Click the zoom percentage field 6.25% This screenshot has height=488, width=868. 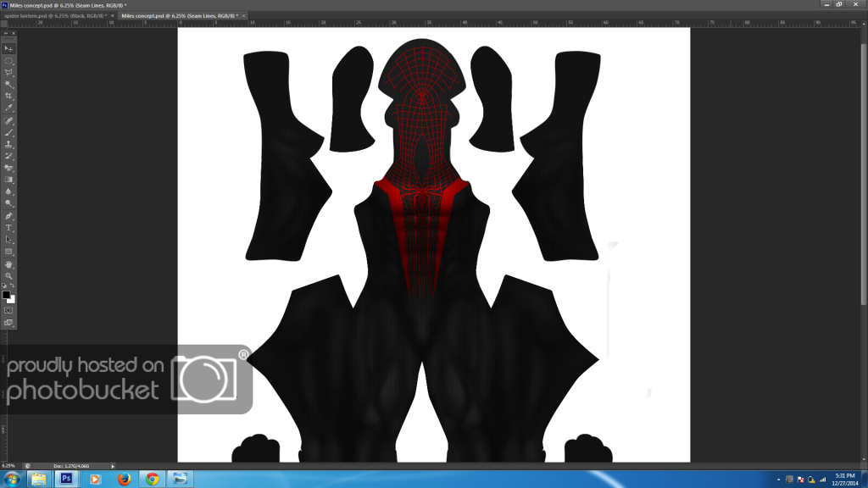(8, 466)
